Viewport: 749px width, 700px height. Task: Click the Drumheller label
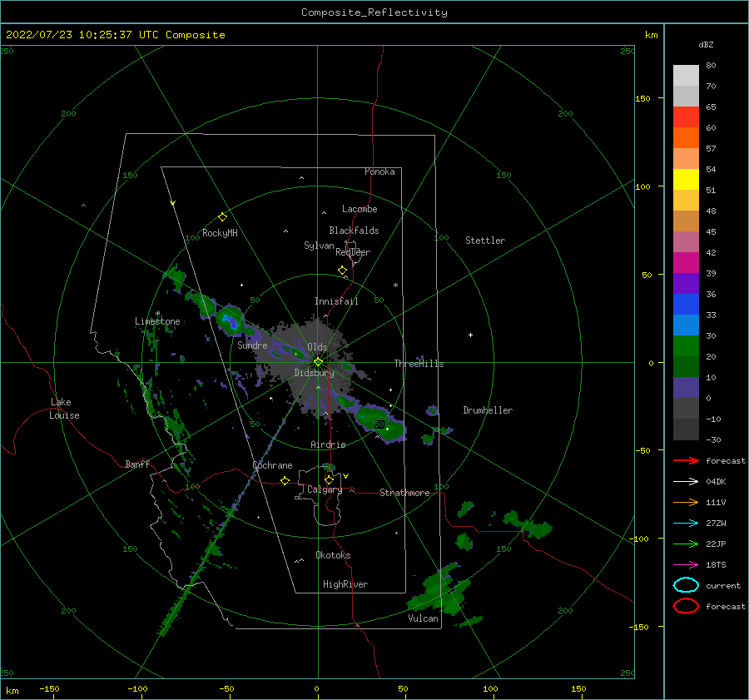coord(488,410)
